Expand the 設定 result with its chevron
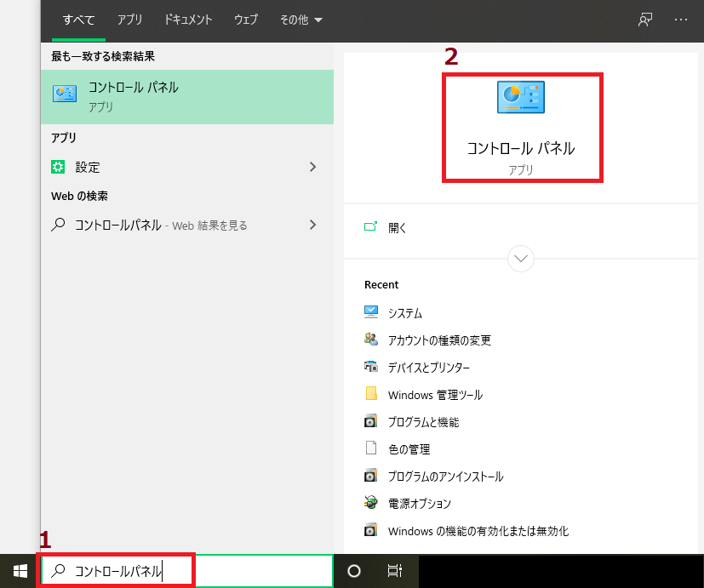The height and width of the screenshot is (588, 704). click(x=313, y=167)
